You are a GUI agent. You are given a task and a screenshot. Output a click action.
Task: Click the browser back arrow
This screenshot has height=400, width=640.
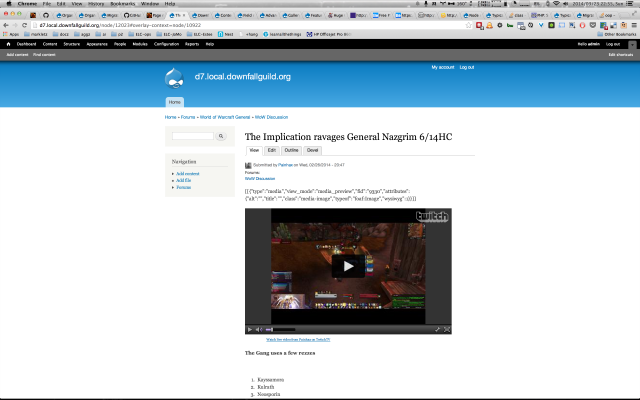tap(6, 25)
